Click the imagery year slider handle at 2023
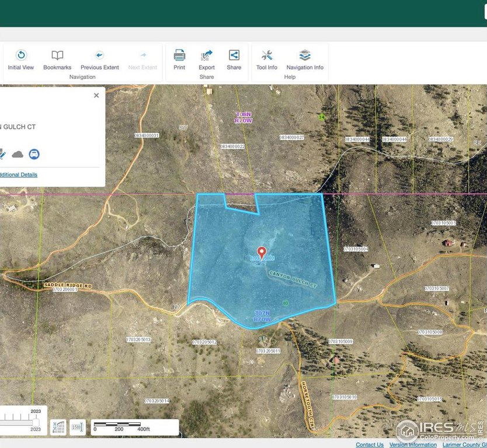The image size is (487, 448). pyautogui.click(x=36, y=423)
